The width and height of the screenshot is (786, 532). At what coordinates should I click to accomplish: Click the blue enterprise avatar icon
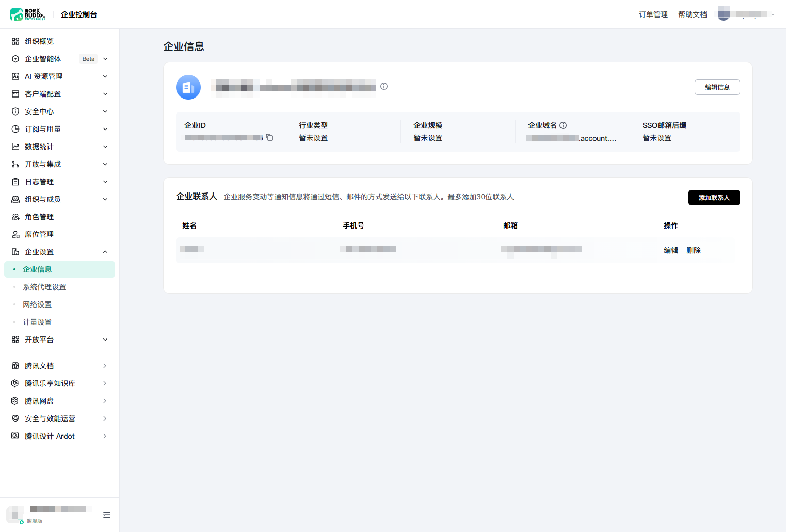[188, 87]
